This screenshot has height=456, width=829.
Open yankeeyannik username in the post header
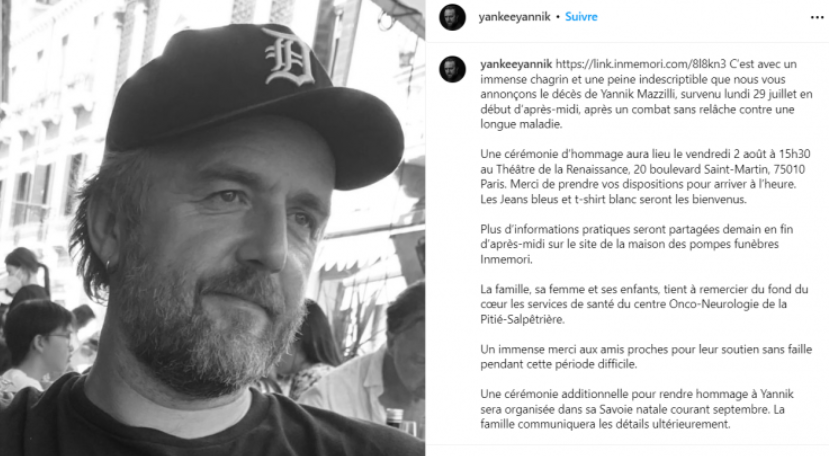[x=514, y=17]
